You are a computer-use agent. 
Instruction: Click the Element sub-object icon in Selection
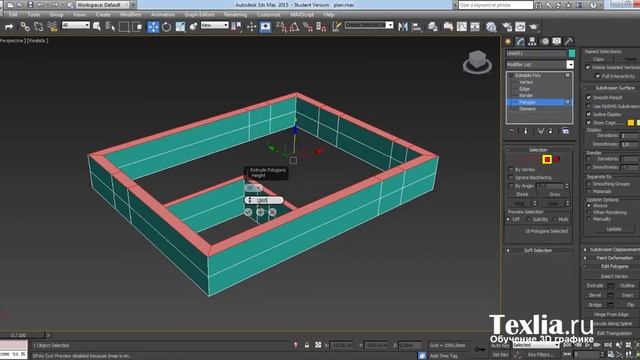[557, 159]
